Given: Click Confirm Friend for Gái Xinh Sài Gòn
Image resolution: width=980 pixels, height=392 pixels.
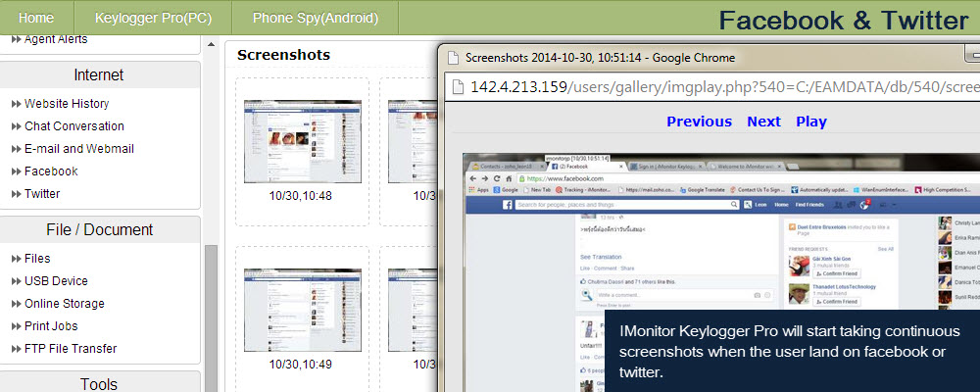Looking at the screenshot, I should 836,273.
